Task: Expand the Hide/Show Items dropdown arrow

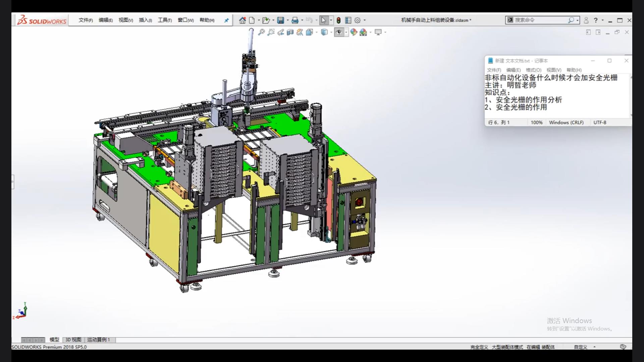Action: tap(346, 32)
